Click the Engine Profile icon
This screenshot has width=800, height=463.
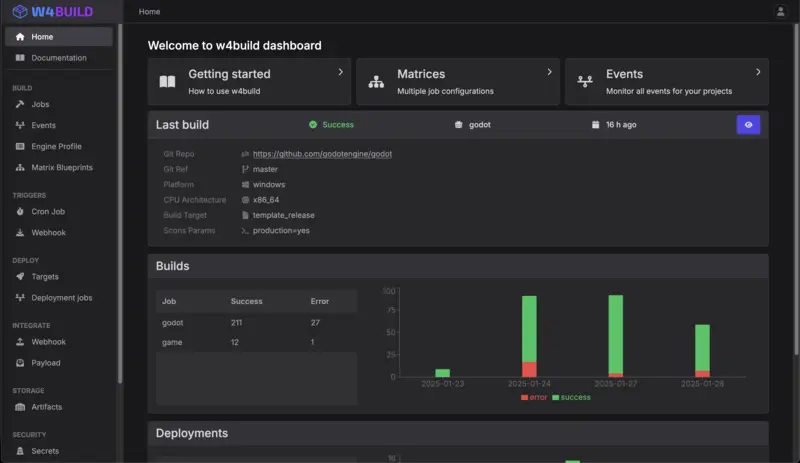pyautogui.click(x=20, y=147)
